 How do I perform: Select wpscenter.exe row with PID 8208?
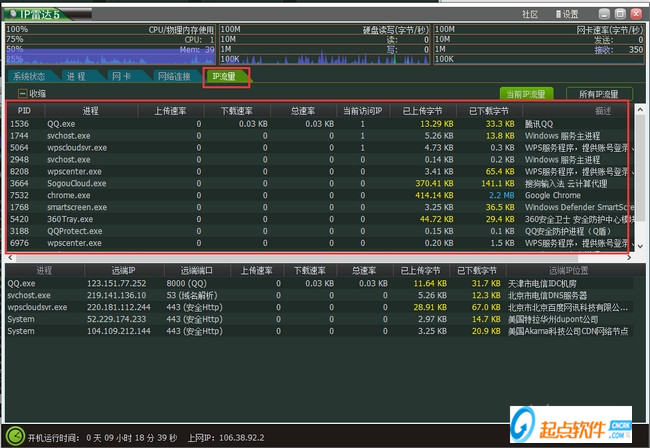pos(318,172)
